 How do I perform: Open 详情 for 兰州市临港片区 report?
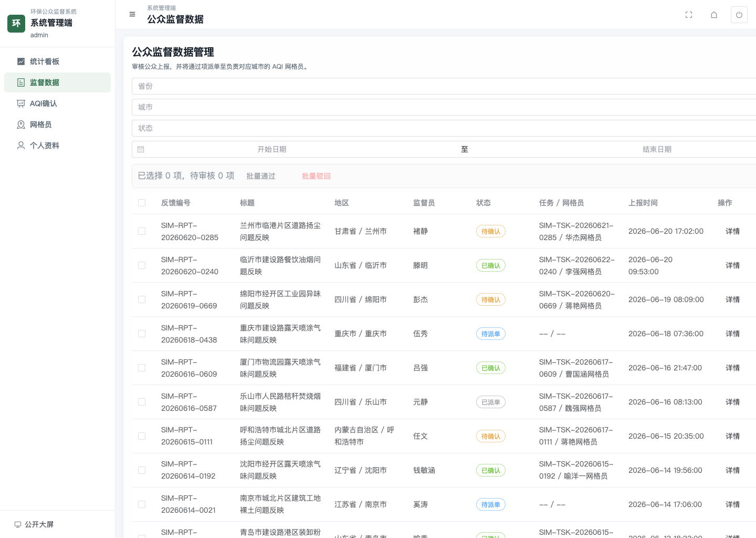(732, 231)
